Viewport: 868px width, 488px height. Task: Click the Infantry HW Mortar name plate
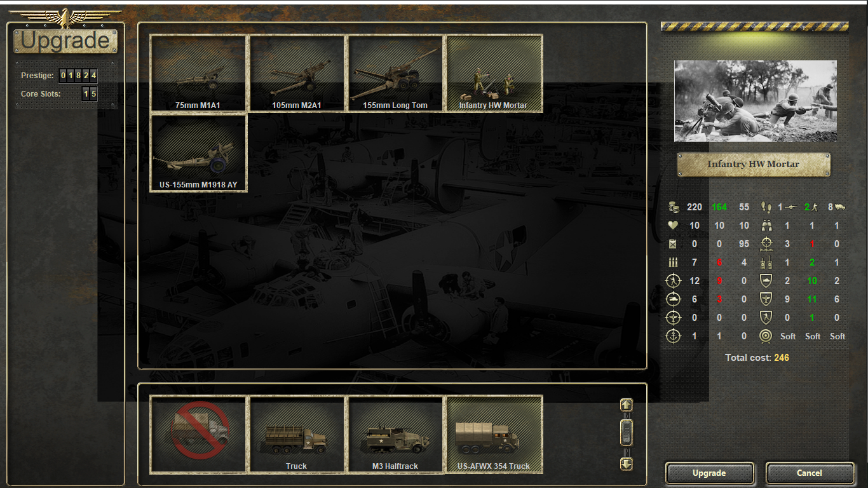754,165
